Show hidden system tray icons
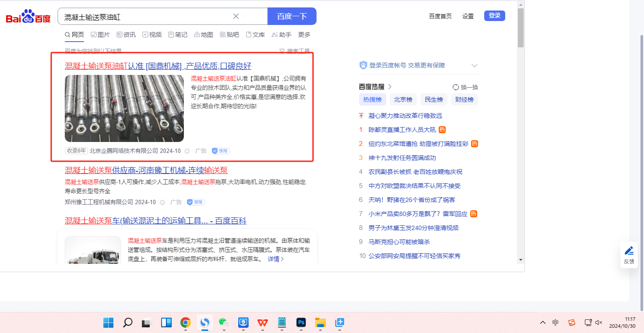The height and width of the screenshot is (333, 644). pyautogui.click(x=543, y=322)
